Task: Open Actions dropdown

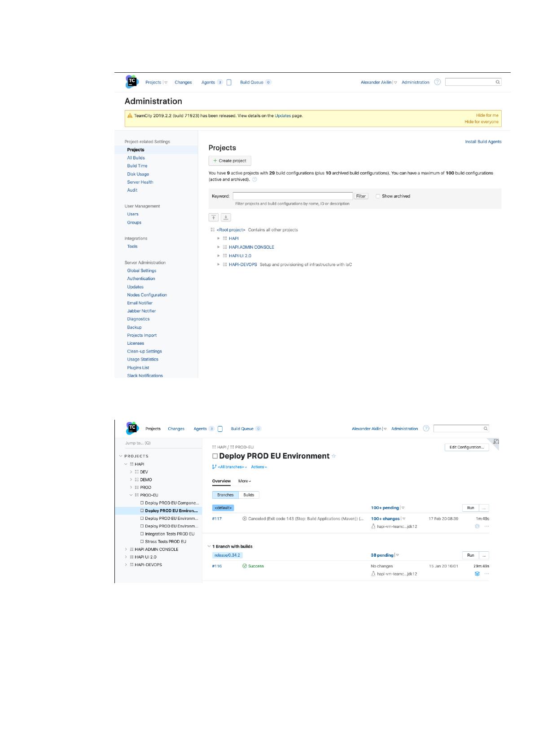Action: point(259,467)
